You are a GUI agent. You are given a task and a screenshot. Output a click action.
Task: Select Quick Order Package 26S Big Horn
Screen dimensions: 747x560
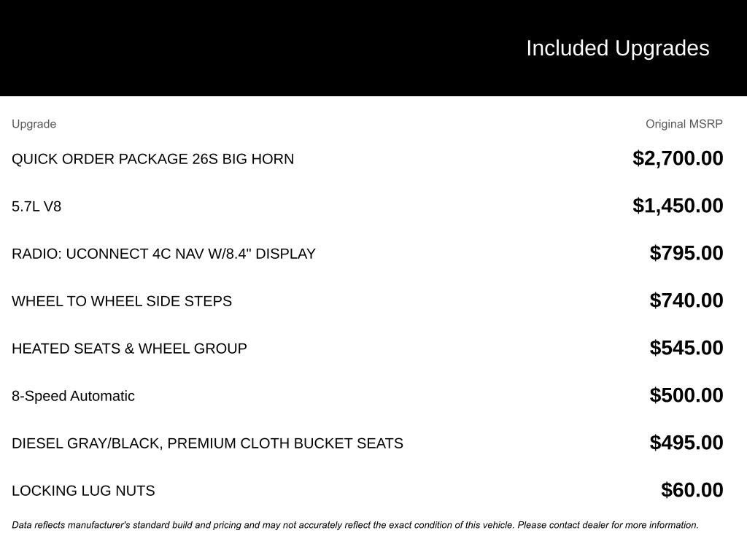152,159
